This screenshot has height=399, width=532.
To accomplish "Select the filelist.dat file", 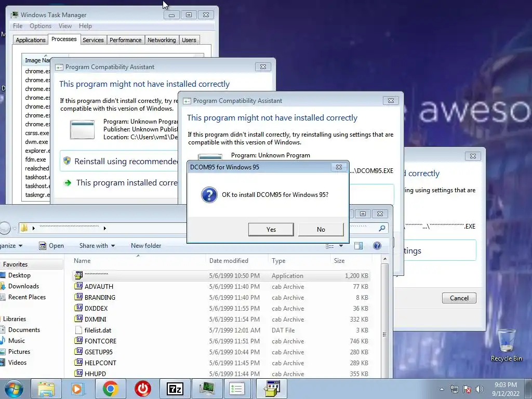I will coord(221,330).
